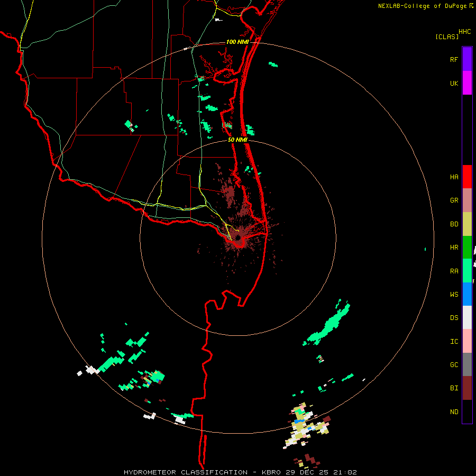476x476 pixels.
Task: Click the HHC product label
Action: (x=464, y=32)
